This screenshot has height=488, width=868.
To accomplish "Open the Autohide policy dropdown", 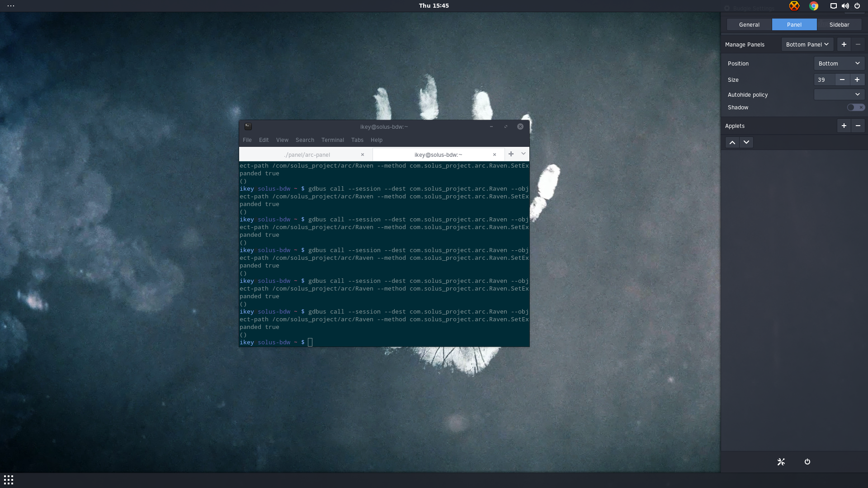I will (839, 94).
